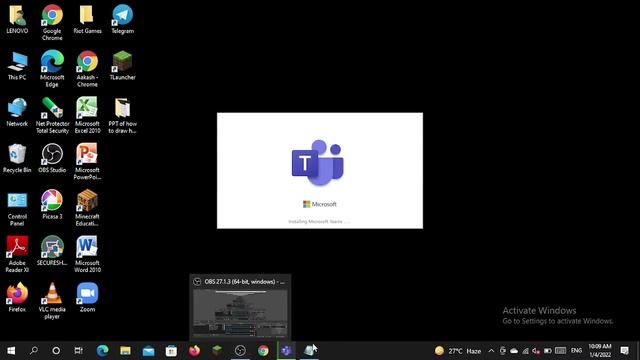The height and width of the screenshot is (360, 640).
Task: Open the Meet Now tray icon
Action: tap(503, 351)
